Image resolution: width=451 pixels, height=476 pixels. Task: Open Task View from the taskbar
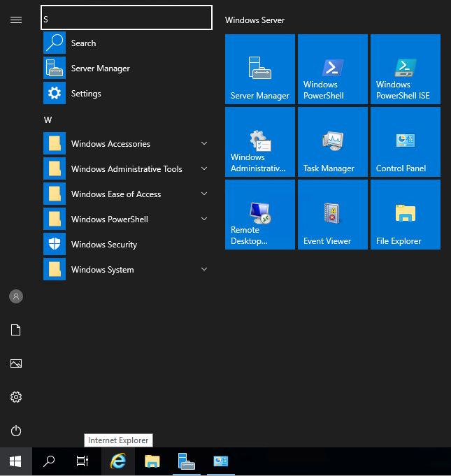[83, 461]
